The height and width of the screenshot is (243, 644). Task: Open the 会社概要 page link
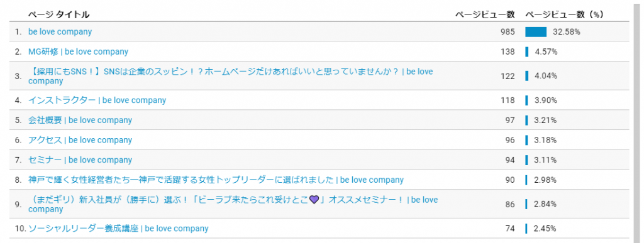click(80, 120)
